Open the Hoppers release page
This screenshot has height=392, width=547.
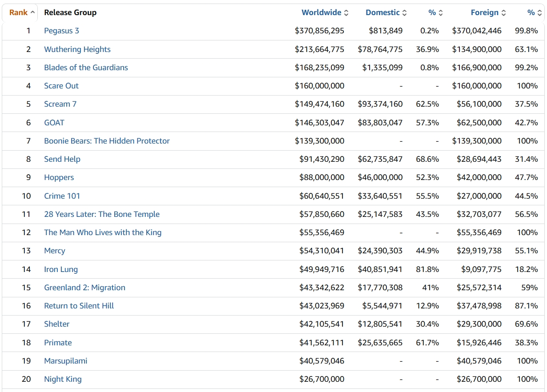(59, 177)
